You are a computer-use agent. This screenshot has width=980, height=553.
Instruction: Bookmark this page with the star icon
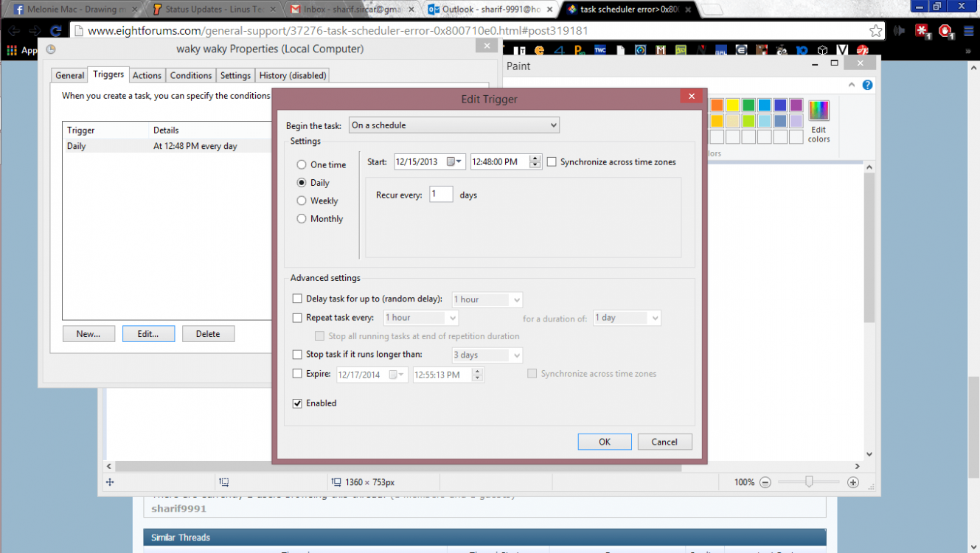click(875, 31)
